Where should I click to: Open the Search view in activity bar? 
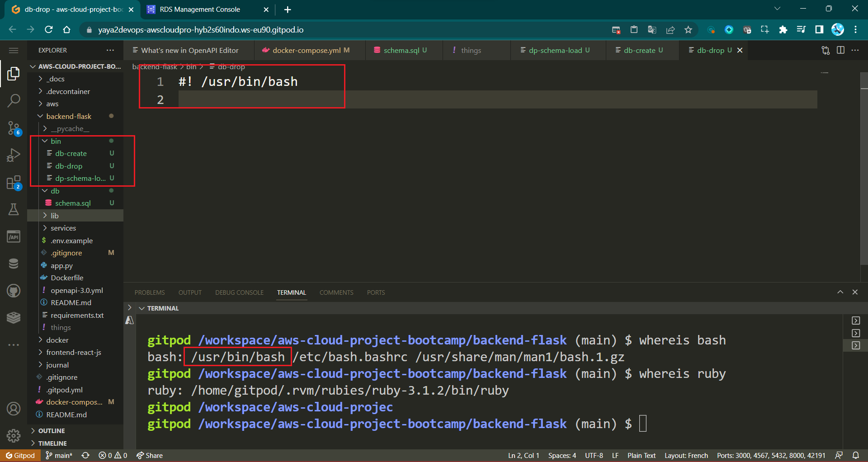point(14,100)
